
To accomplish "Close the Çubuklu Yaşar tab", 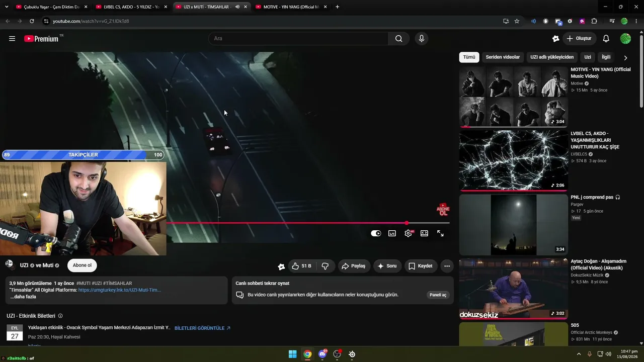I will [x=86, y=7].
